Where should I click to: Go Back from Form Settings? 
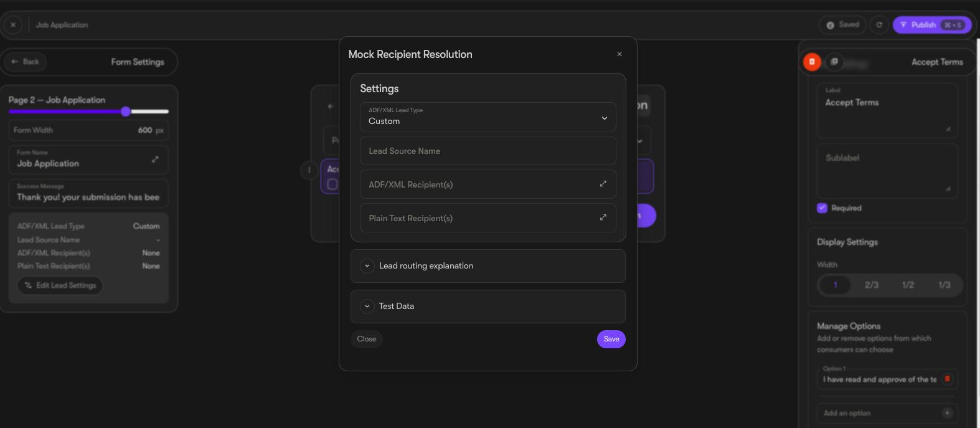26,62
